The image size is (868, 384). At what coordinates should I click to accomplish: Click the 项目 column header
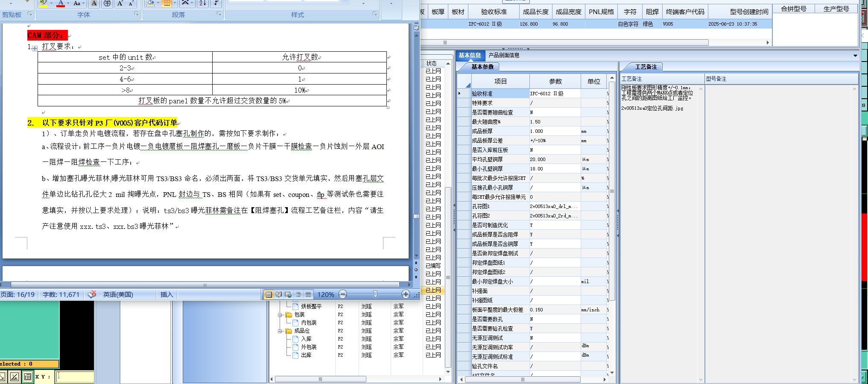[500, 81]
